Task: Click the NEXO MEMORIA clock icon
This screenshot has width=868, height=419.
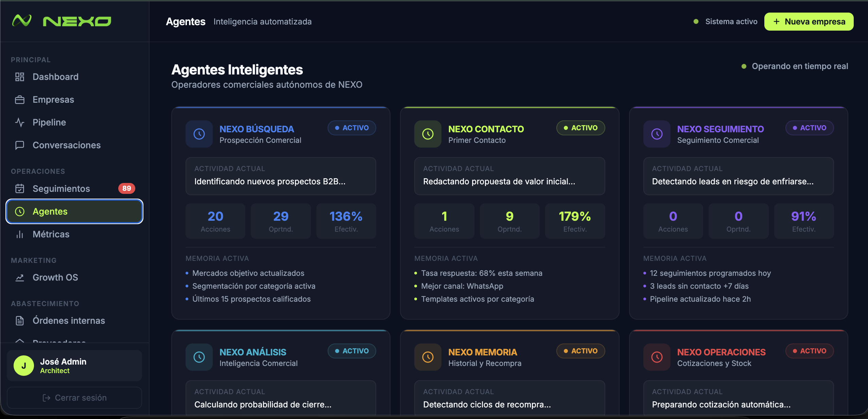Action: click(428, 357)
